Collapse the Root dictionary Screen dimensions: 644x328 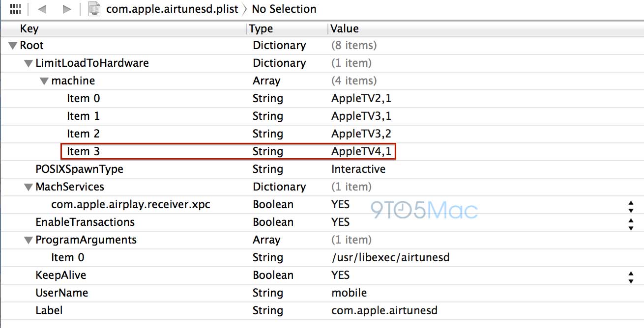(12, 46)
